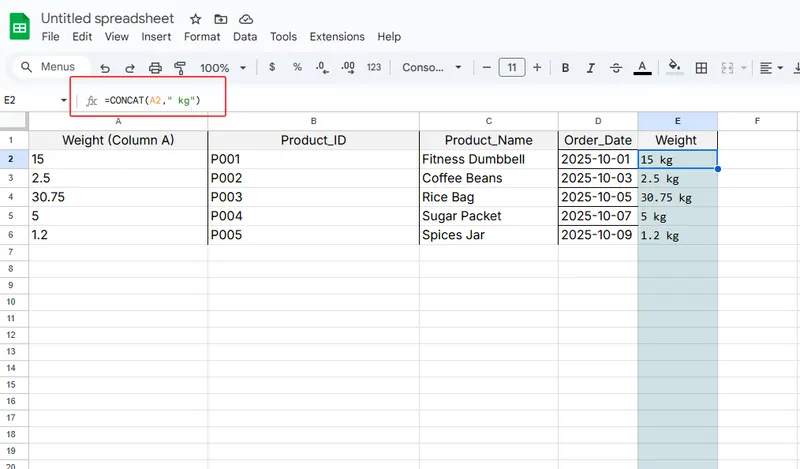Expand the font family dropdown
The height and width of the screenshot is (469, 800).
tap(432, 68)
